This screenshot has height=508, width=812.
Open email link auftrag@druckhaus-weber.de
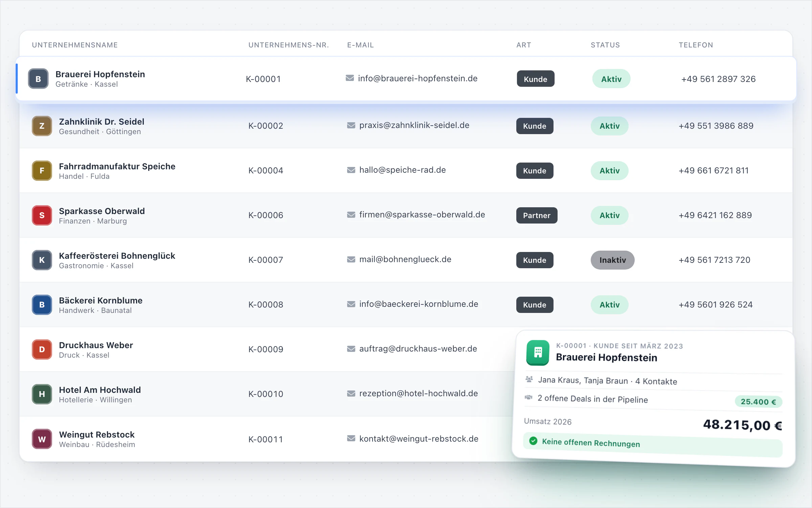(418, 349)
